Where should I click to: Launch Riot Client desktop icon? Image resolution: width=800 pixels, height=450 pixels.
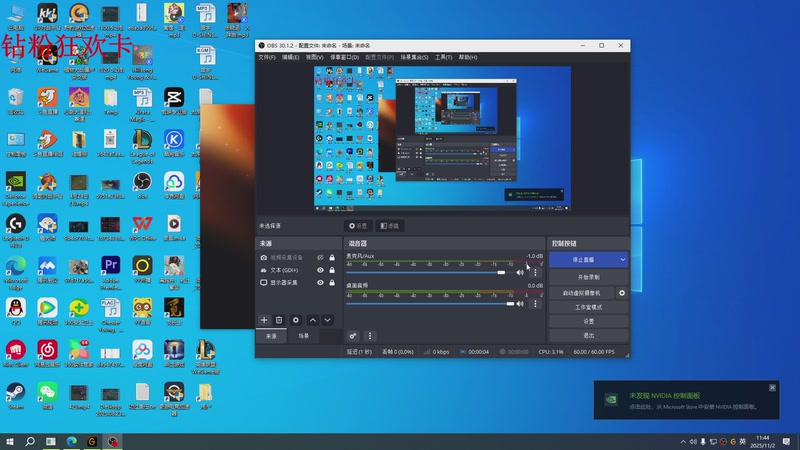[x=16, y=354]
